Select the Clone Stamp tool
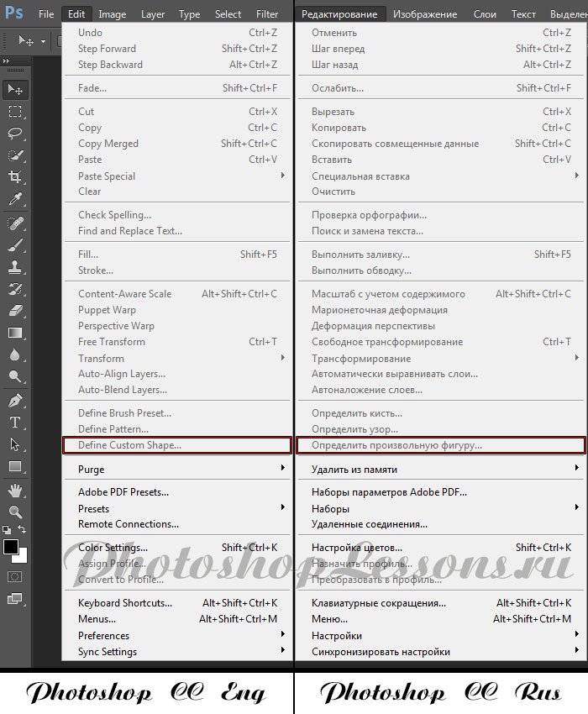This screenshot has width=588, height=714. [15, 266]
